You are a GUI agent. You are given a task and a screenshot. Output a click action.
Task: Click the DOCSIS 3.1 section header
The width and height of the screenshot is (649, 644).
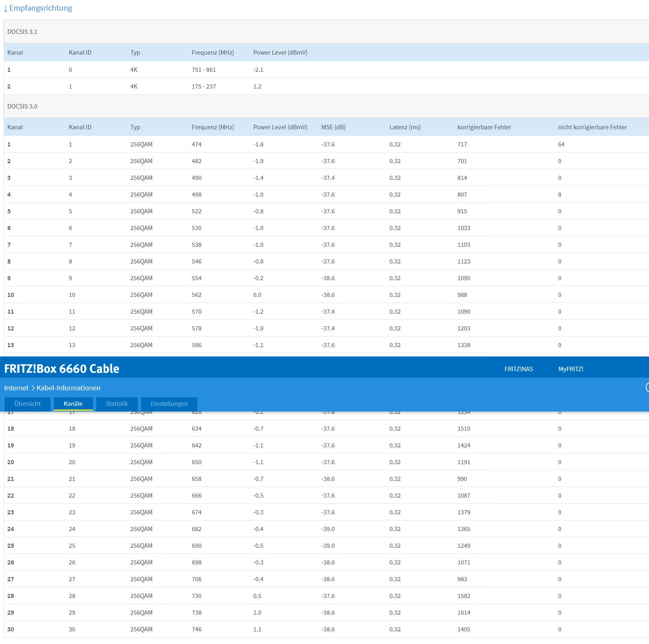click(22, 32)
